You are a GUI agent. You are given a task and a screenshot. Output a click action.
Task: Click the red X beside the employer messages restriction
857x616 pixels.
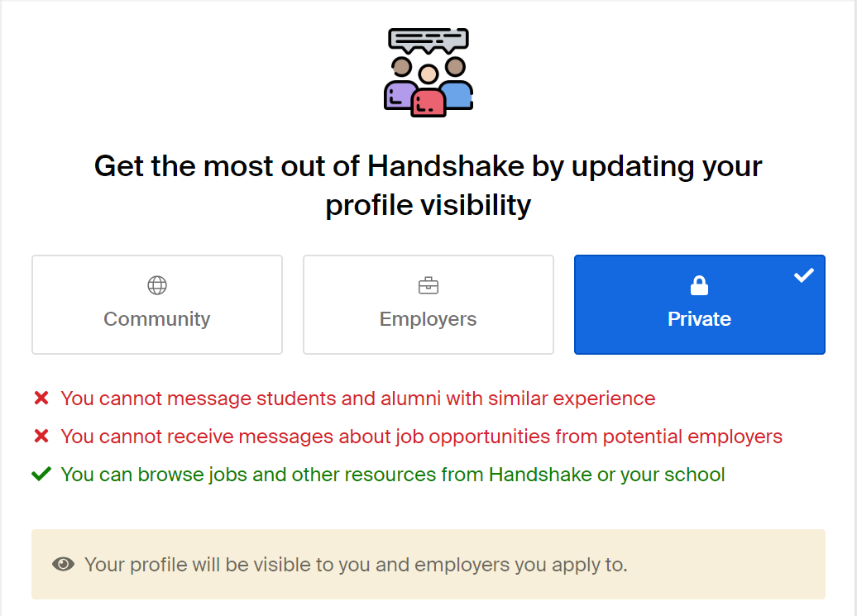(x=41, y=436)
